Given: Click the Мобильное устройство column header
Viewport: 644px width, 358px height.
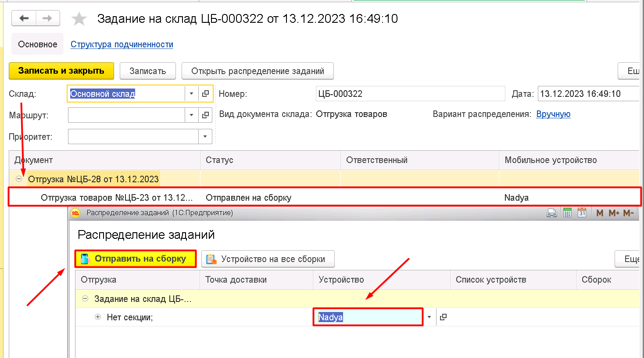Looking at the screenshot, I should click(x=569, y=160).
